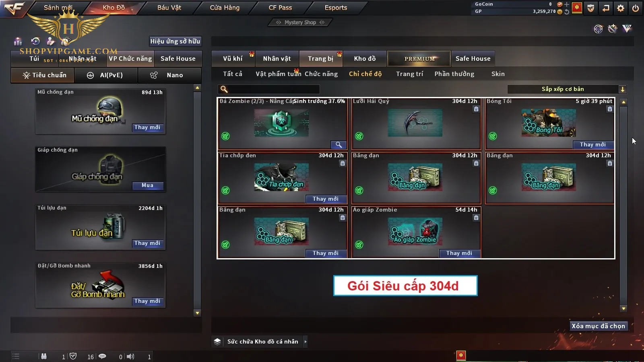Click the shield mask icon in top bar
The image size is (644, 362).
coord(591,8)
